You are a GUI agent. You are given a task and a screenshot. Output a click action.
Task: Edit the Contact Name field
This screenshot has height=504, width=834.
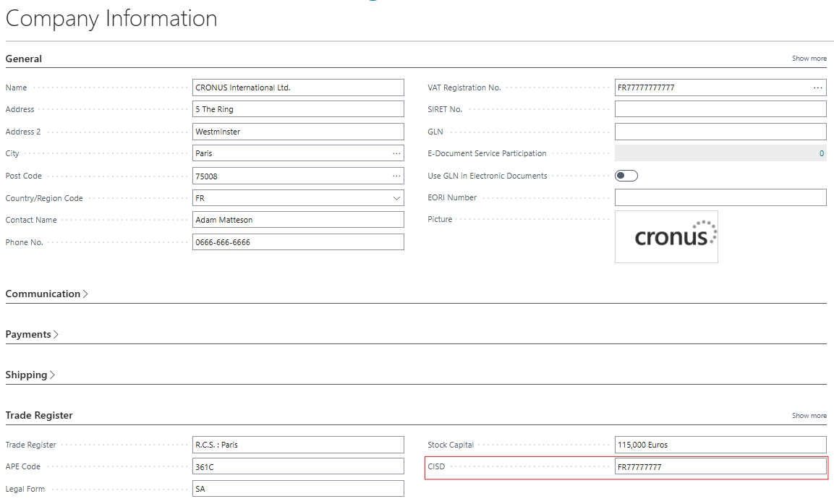click(x=298, y=220)
